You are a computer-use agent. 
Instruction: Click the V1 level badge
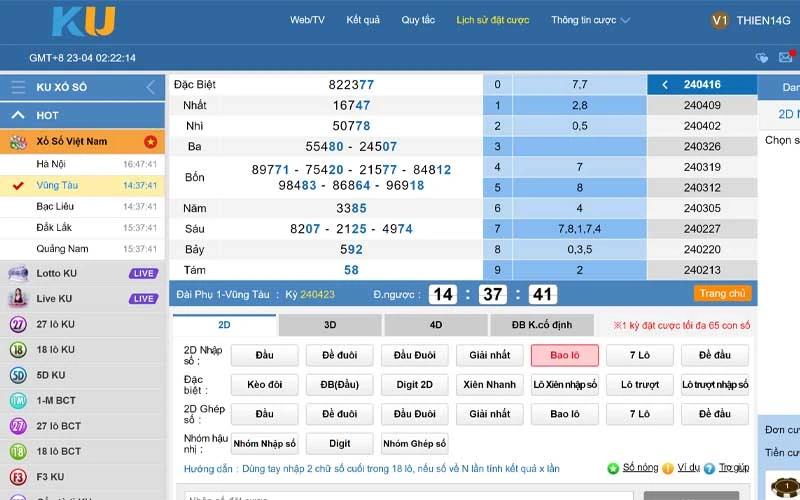tap(720, 20)
